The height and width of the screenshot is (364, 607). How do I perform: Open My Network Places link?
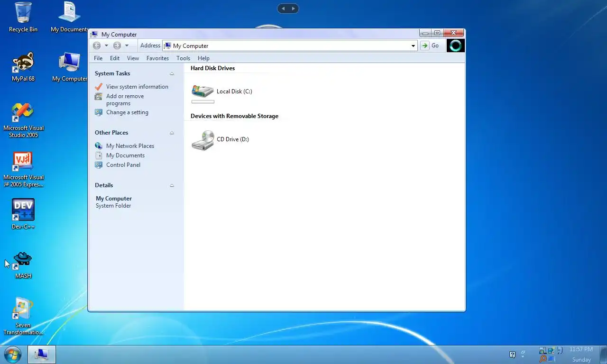(130, 146)
